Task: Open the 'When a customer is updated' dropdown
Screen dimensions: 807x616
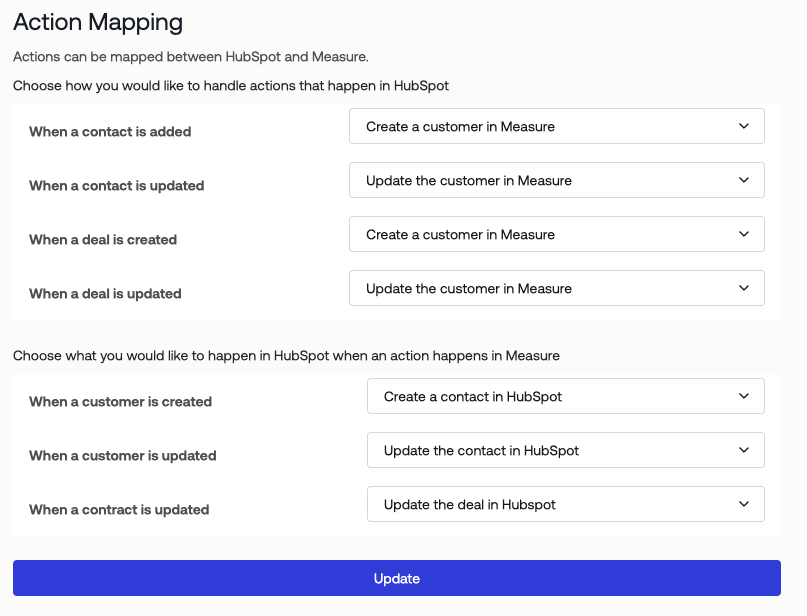Action: tap(566, 450)
